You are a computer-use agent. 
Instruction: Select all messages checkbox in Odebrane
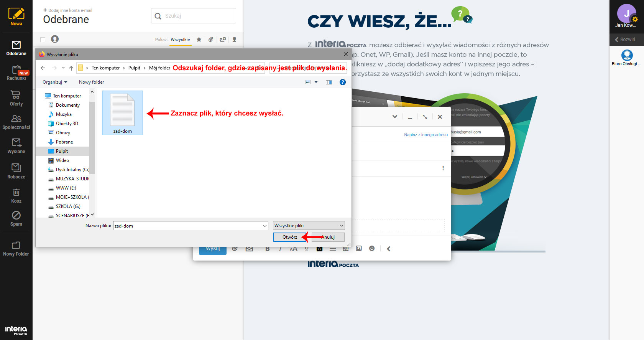tap(43, 40)
